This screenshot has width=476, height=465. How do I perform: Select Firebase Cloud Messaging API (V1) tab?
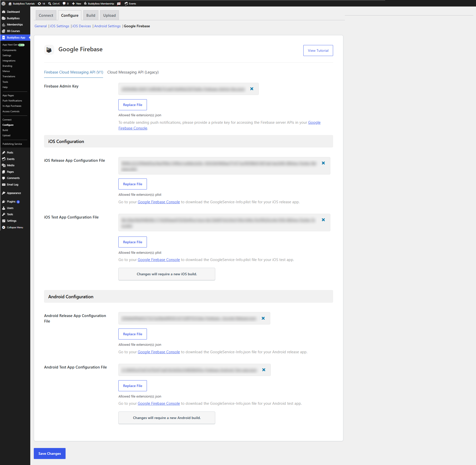point(74,72)
